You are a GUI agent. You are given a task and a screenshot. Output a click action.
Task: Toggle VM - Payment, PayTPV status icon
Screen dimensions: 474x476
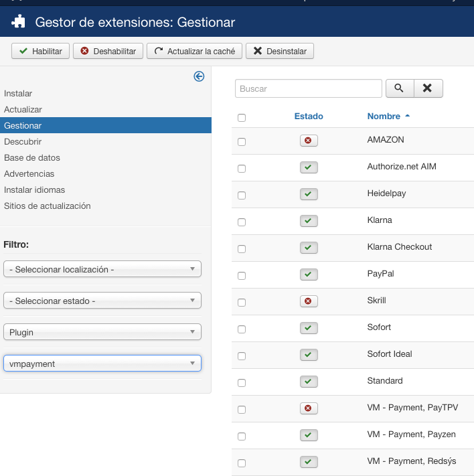pyautogui.click(x=309, y=408)
